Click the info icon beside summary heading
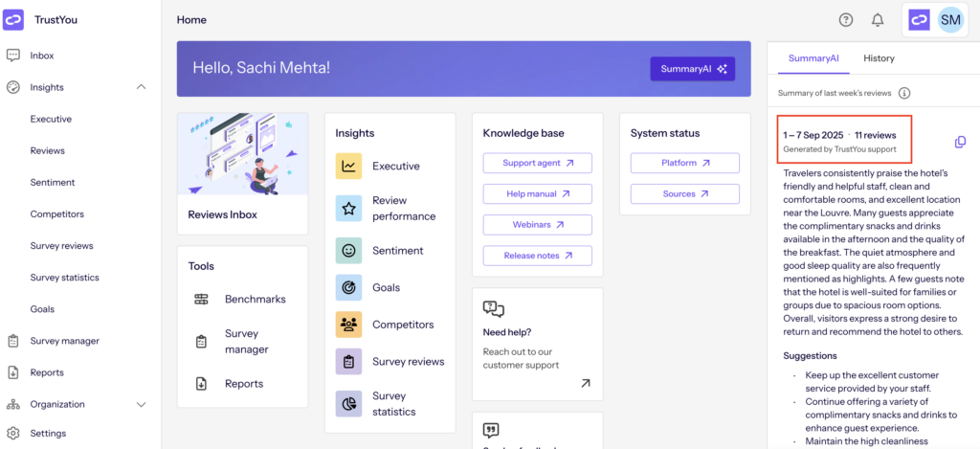 [903, 93]
